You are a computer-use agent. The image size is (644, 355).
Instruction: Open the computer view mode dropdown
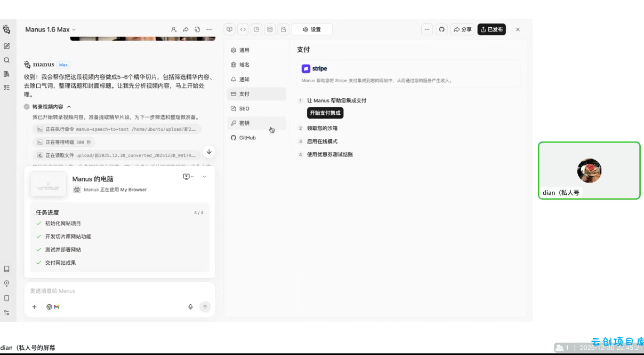coord(188,177)
